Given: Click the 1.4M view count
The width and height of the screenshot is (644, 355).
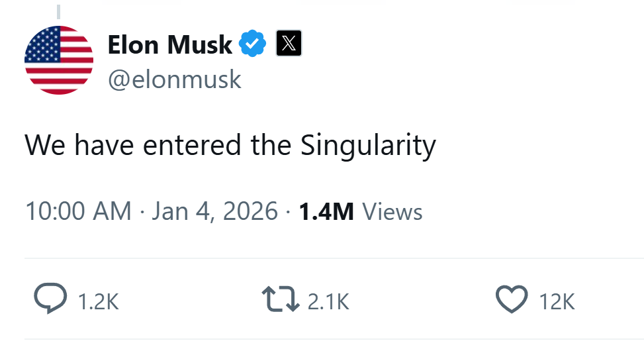Looking at the screenshot, I should pos(326,211).
